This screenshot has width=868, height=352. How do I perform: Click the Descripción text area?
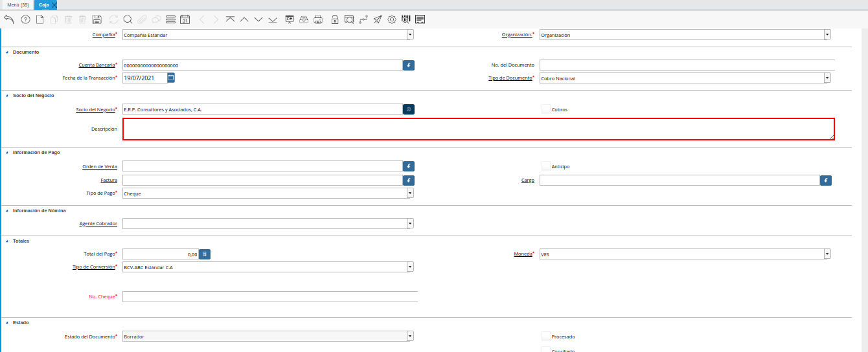tap(479, 129)
